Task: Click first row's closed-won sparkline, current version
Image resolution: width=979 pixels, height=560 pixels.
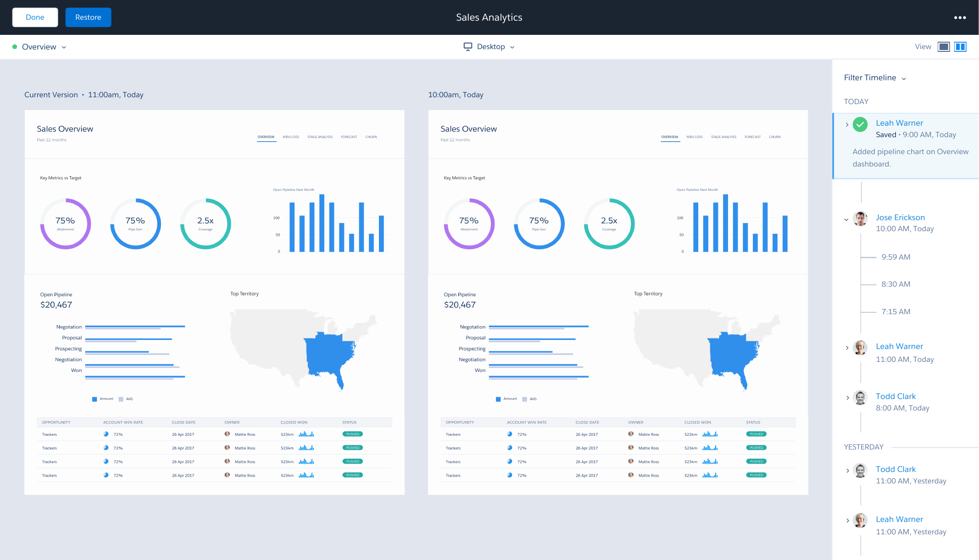Action: [x=306, y=434]
